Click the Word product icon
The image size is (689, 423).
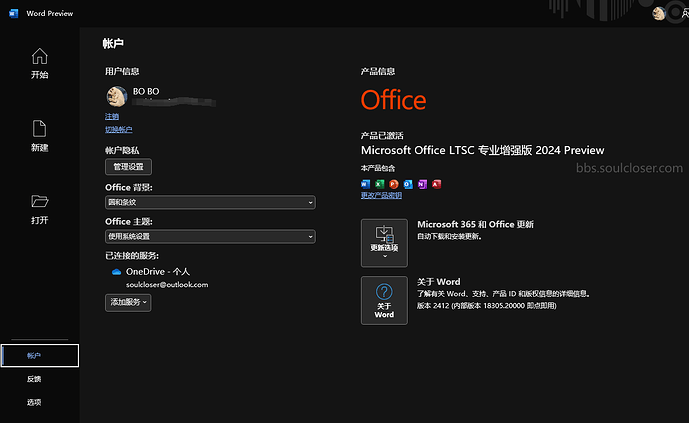click(365, 184)
